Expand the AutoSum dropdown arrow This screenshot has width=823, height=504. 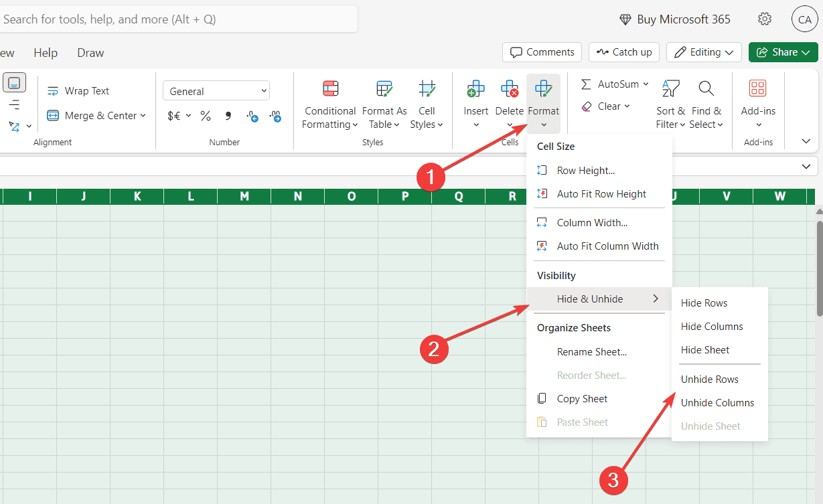(646, 84)
